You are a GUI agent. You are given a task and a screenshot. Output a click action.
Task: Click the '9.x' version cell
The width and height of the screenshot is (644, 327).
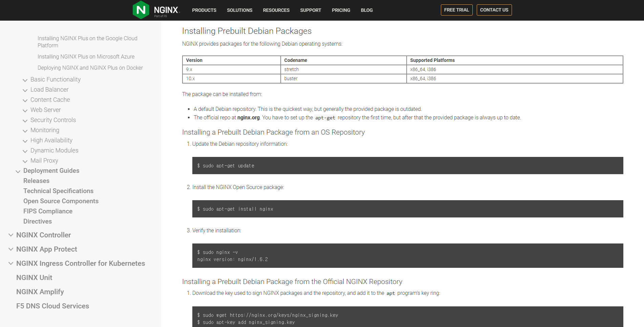pos(231,69)
